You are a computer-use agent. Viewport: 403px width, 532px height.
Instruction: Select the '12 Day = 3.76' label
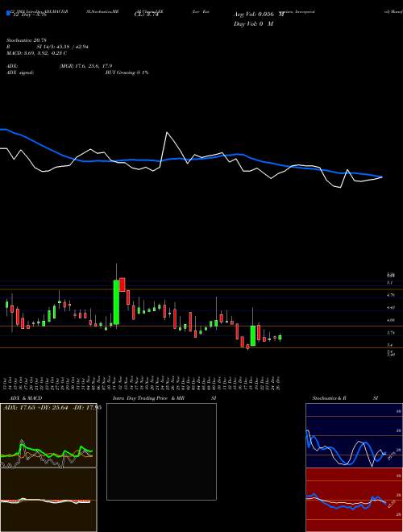(x=30, y=15)
